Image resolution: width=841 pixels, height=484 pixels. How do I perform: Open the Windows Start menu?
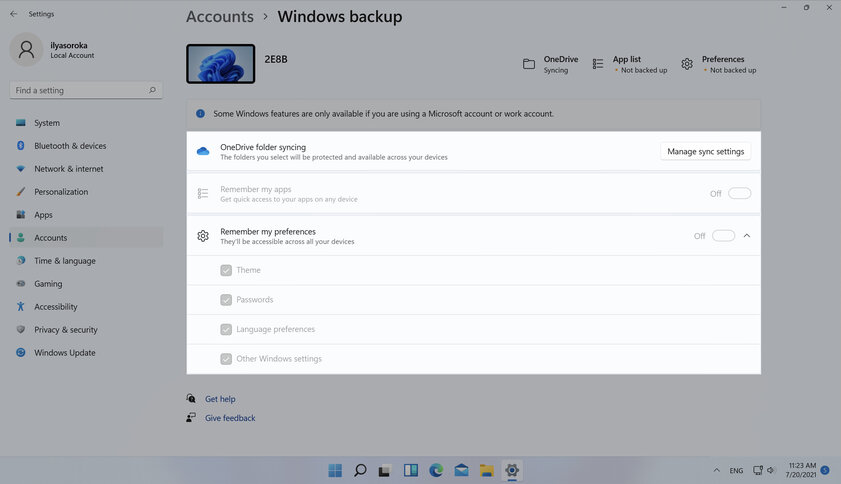335,471
